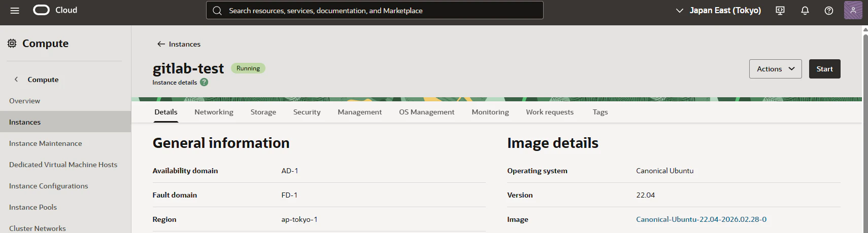The image size is (868, 233).
Task: Click the FD-1 fault domain value
Action: click(289, 195)
